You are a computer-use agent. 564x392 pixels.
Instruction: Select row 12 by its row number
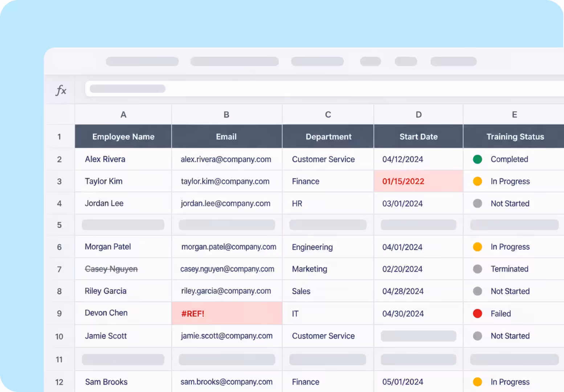click(x=59, y=382)
